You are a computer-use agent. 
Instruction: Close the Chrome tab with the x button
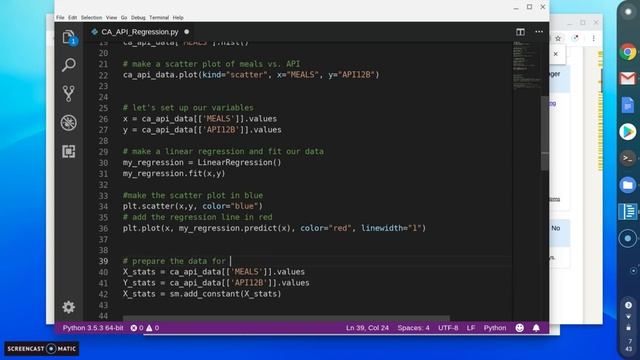click(556, 54)
